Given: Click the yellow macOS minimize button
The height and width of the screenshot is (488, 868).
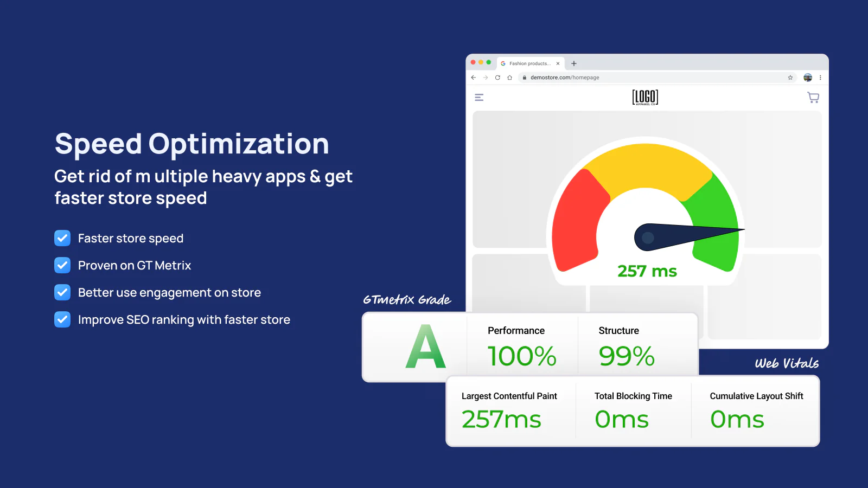Looking at the screenshot, I should [x=481, y=62].
